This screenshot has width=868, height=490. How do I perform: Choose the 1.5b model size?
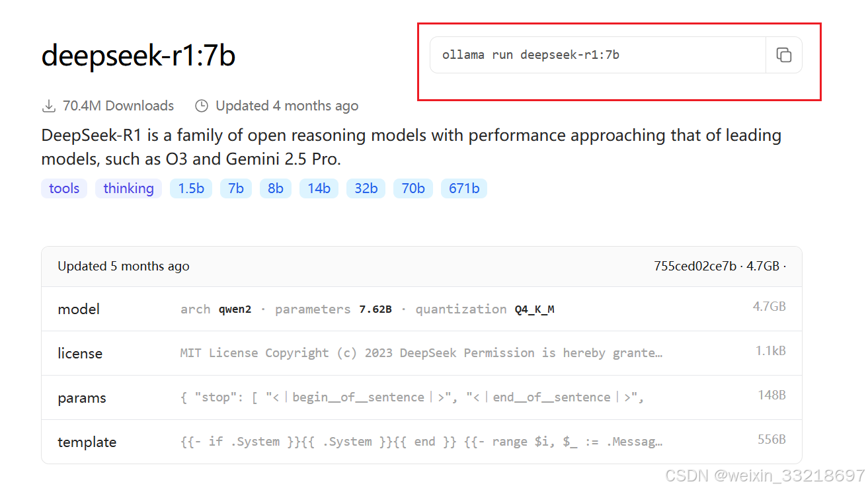(191, 188)
